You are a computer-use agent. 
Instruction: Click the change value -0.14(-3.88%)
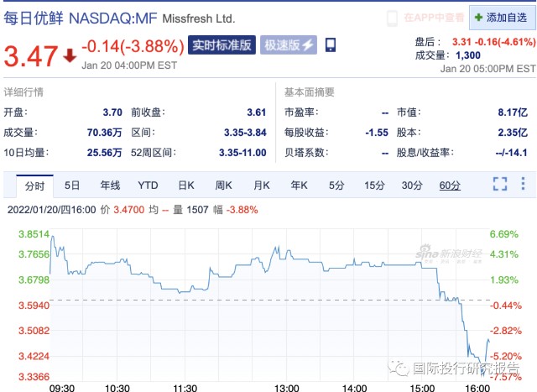(133, 46)
